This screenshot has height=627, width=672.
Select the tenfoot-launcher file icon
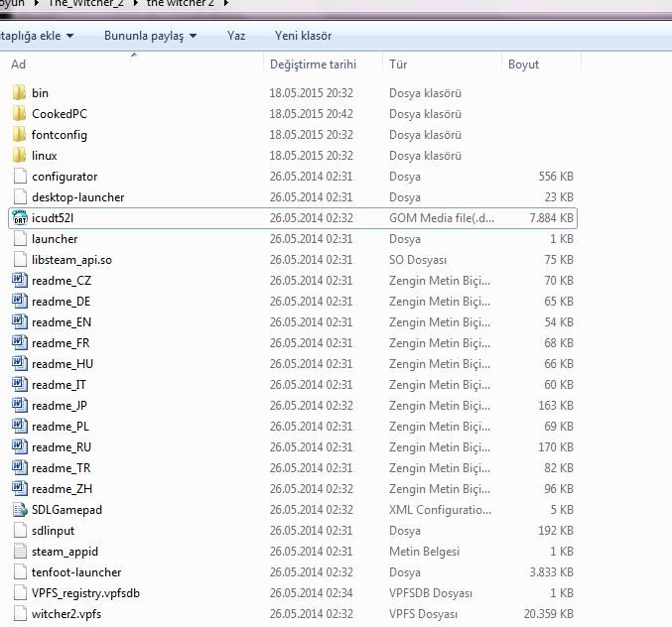click(x=20, y=572)
